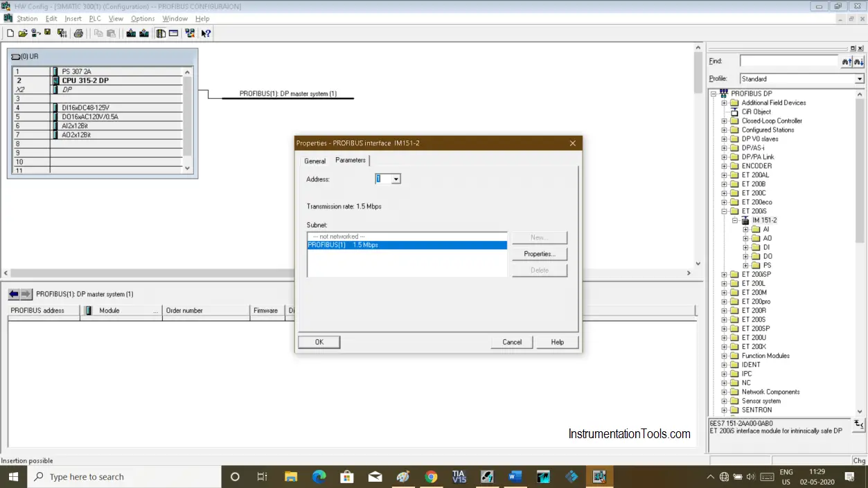868x488 pixels.
Task: Click the search-up binoculars icon beside Find
Action: [x=847, y=62]
